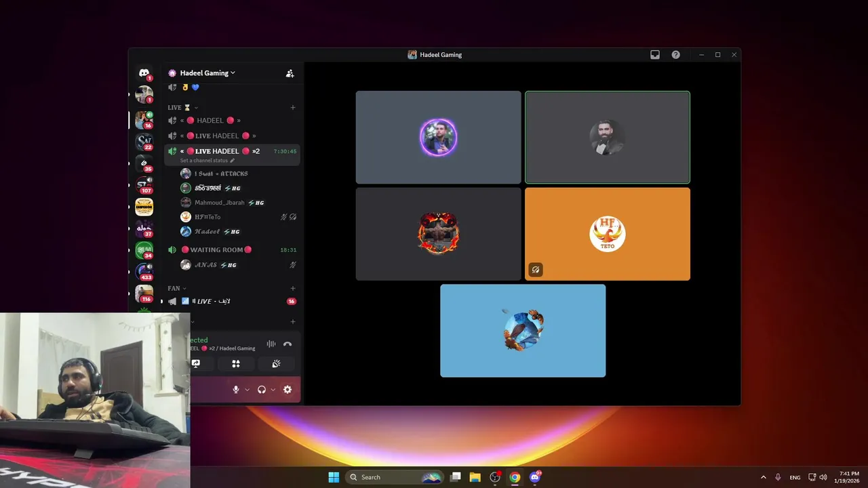
Task: Open File Explorer from taskbar
Action: coord(475,477)
